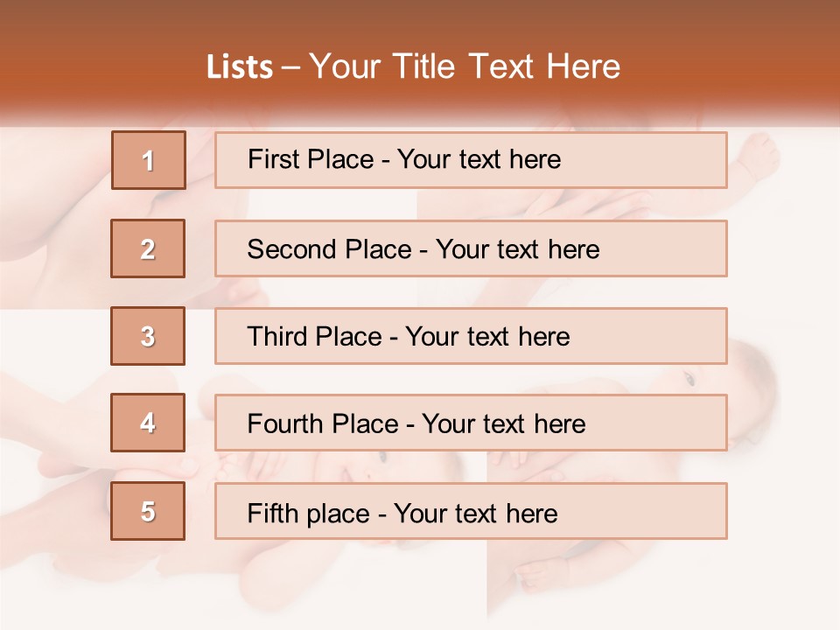Click the bold word Lists in title

click(x=240, y=66)
